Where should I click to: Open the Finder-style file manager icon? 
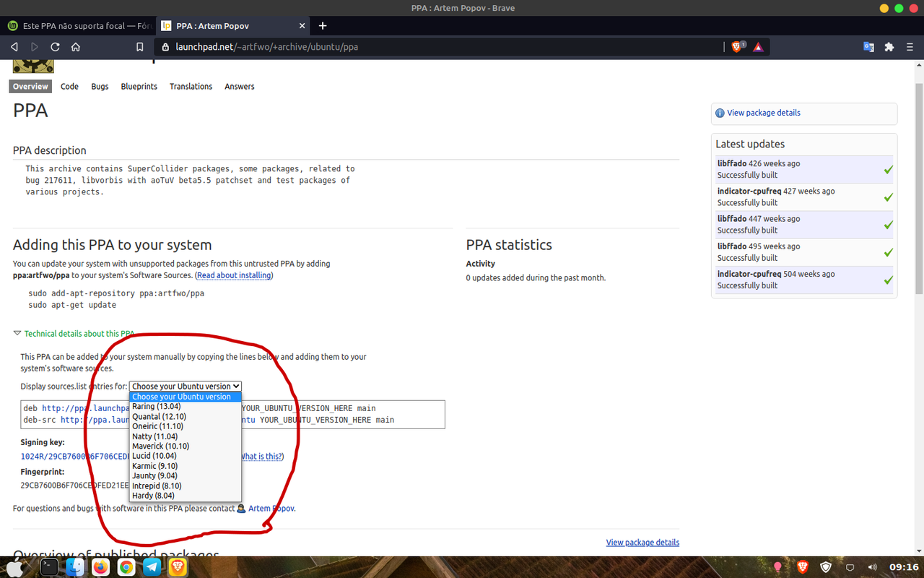[75, 567]
